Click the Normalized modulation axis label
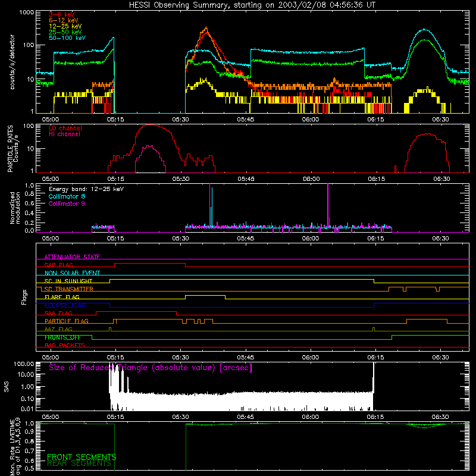476x476 pixels. [14, 208]
